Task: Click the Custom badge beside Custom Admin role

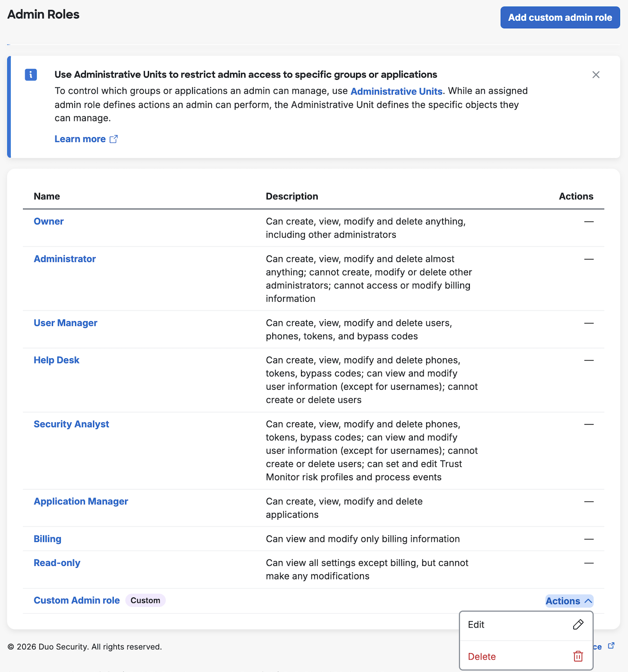Action: (145, 600)
